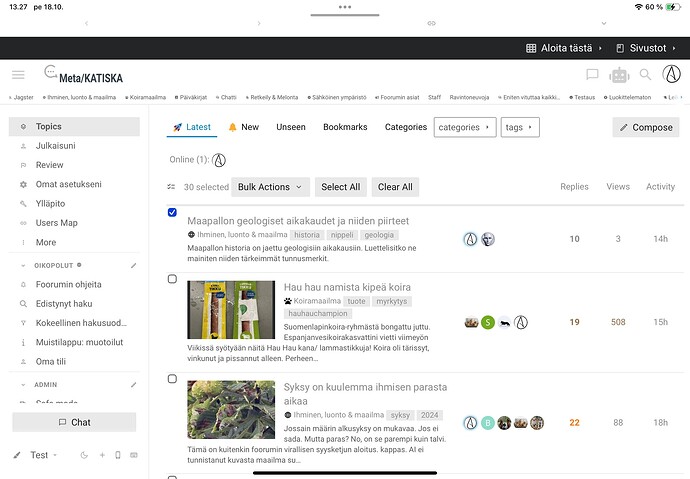Switch to the Bookmarks tab
The height and width of the screenshot is (479, 690).
pyautogui.click(x=345, y=127)
